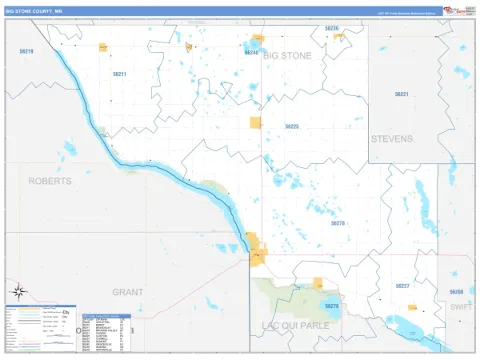This screenshot has width=480, height=360.
Task: Click the GRANT county name
Action: coord(128,292)
